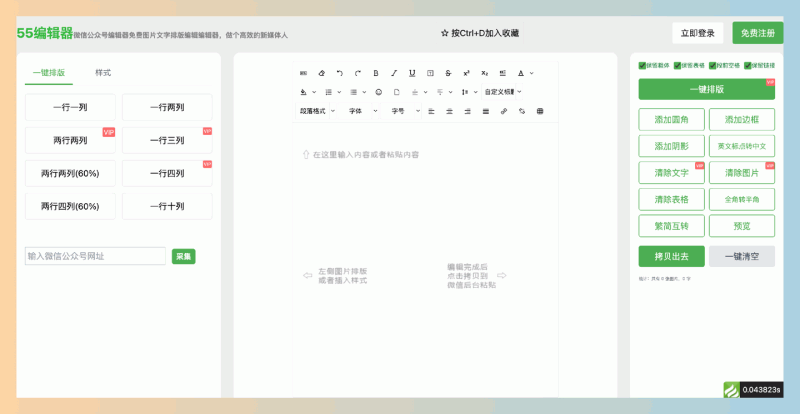
Task: Click the line height icon
Action: coord(465,92)
